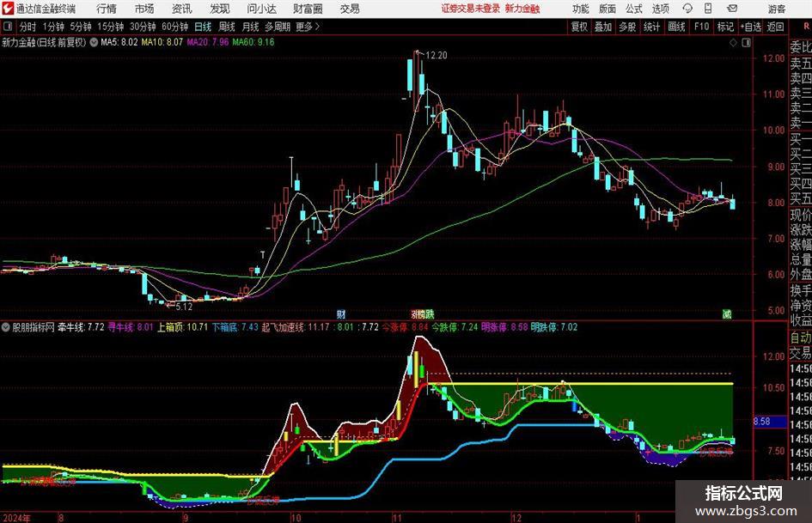The width and height of the screenshot is (812, 523).
Task: Open the 市场 menu
Action: click(144, 9)
